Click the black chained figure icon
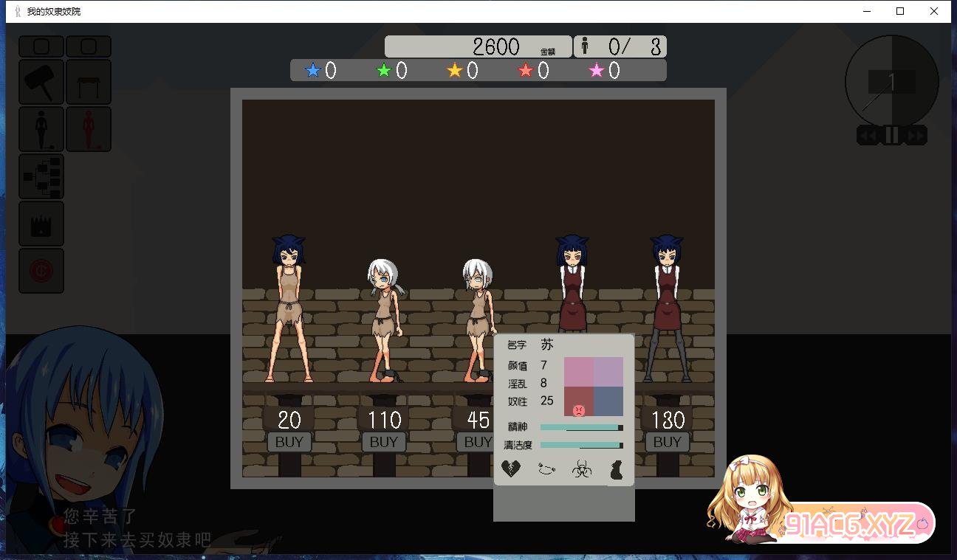This screenshot has width=957, height=560. coord(41,129)
